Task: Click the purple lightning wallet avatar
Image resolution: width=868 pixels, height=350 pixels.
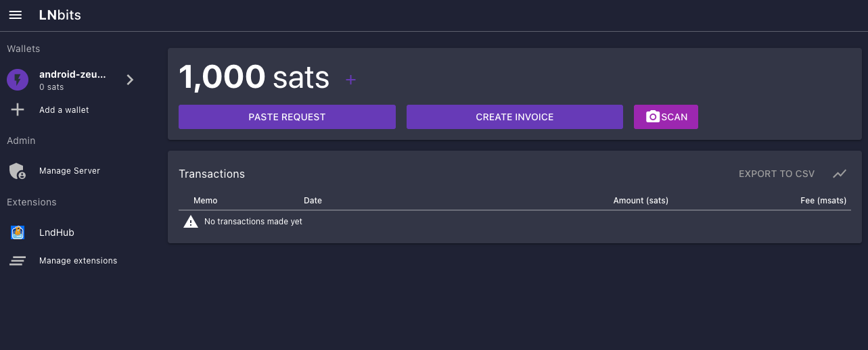Action: click(18, 80)
